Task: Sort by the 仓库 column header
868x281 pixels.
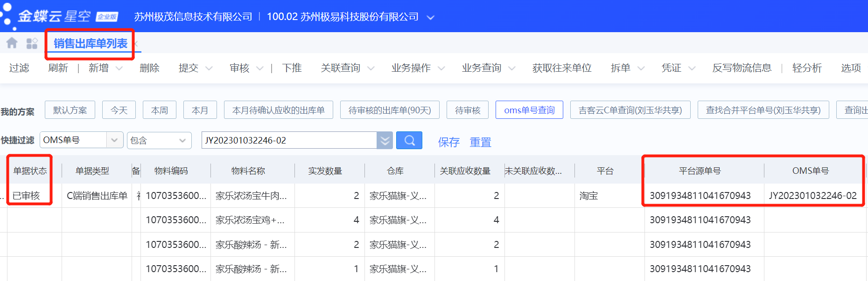Action: pos(395,171)
